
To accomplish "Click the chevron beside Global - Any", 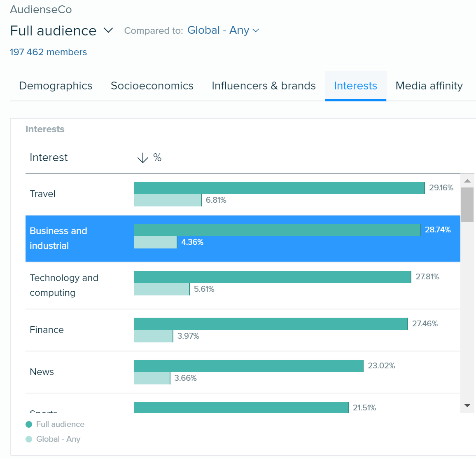I will point(256,30).
